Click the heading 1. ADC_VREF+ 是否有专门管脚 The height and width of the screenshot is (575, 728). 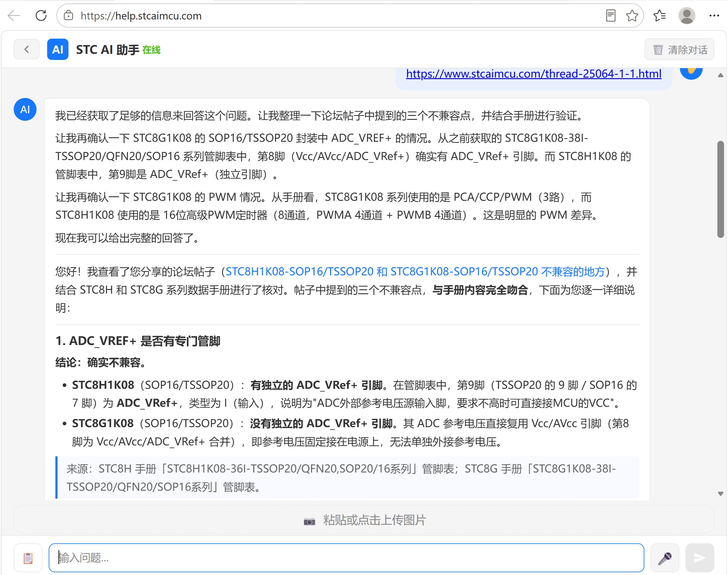(x=138, y=341)
